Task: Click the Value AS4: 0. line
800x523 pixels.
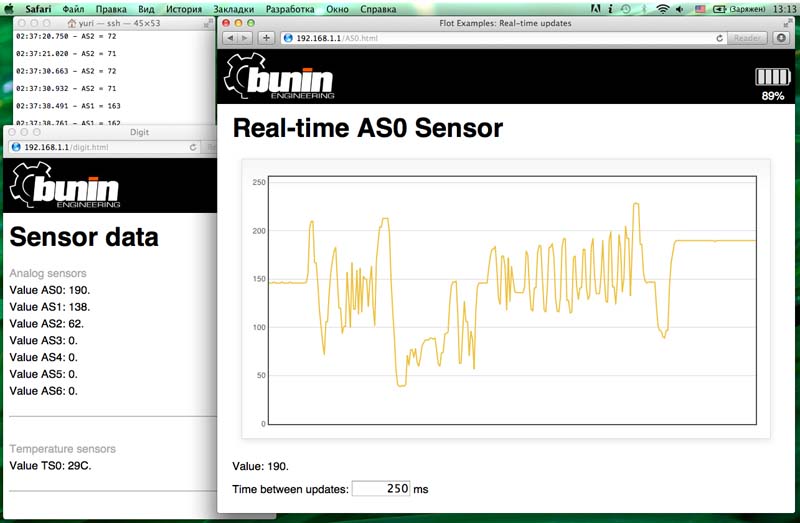Action: click(x=43, y=357)
